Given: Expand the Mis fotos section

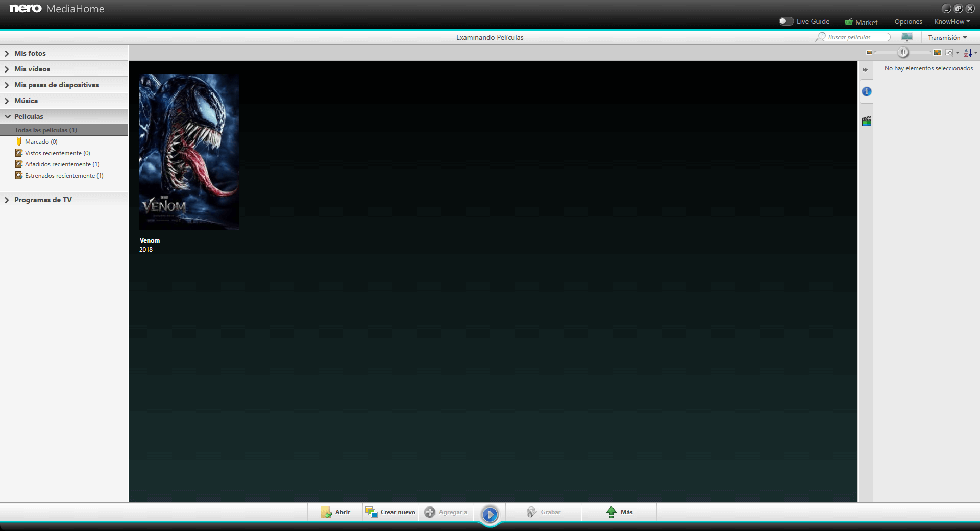Looking at the screenshot, I should tap(64, 53).
